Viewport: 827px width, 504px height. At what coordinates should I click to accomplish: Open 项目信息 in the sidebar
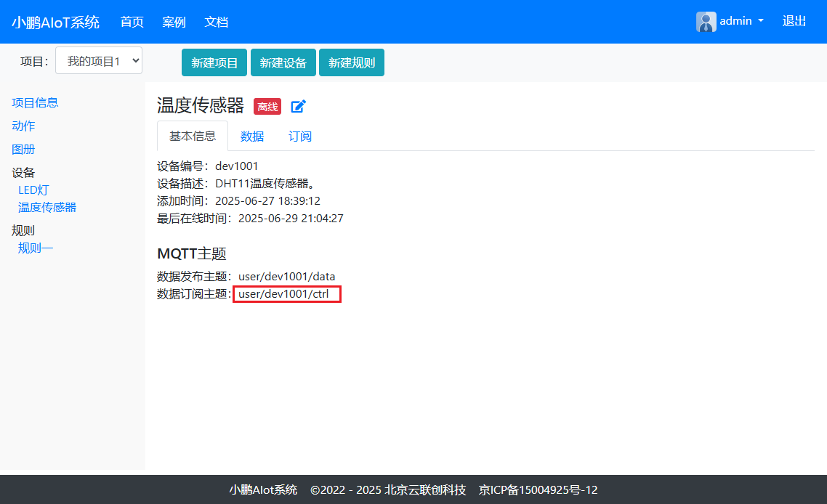point(35,103)
